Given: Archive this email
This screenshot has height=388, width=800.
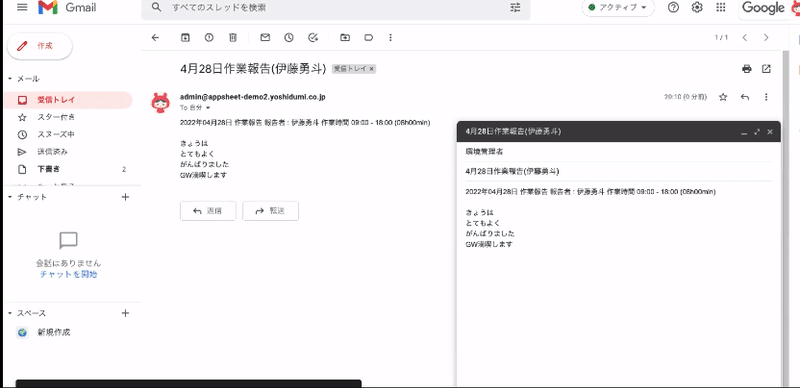Looking at the screenshot, I should pyautogui.click(x=185, y=37).
